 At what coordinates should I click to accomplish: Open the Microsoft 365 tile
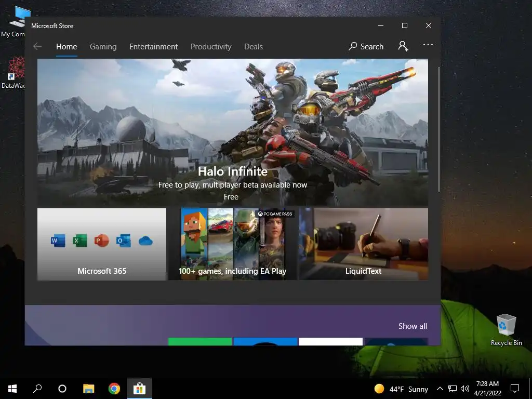point(102,244)
